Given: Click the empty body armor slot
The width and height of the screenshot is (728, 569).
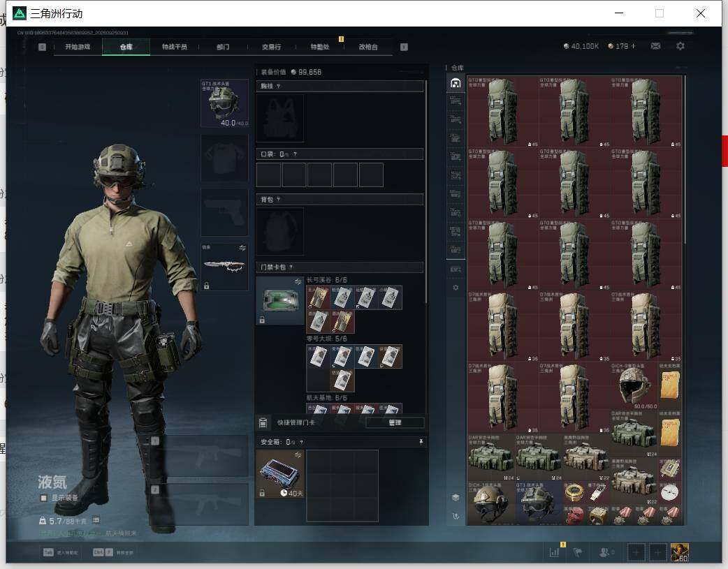Looking at the screenshot, I should 225,158.
